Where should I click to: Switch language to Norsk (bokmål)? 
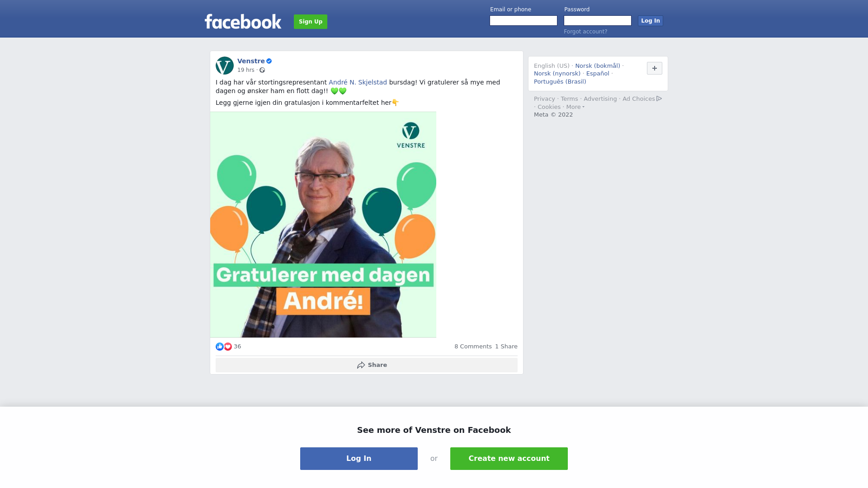tap(598, 66)
